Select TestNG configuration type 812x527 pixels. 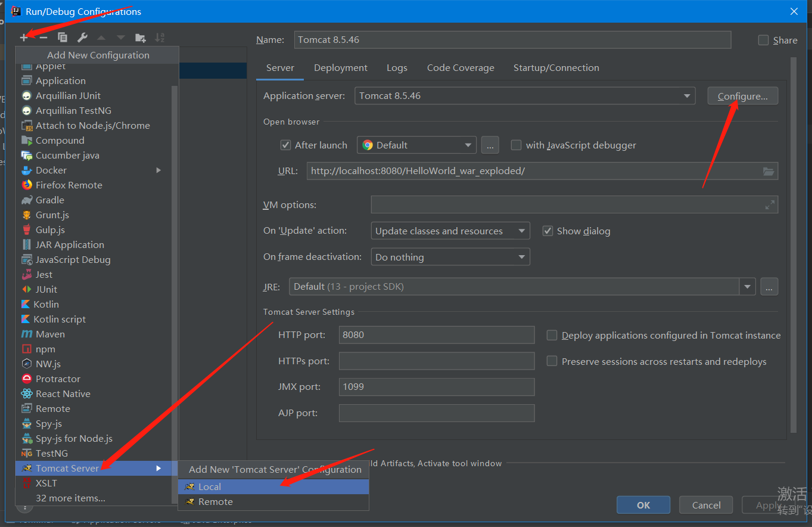94,453
